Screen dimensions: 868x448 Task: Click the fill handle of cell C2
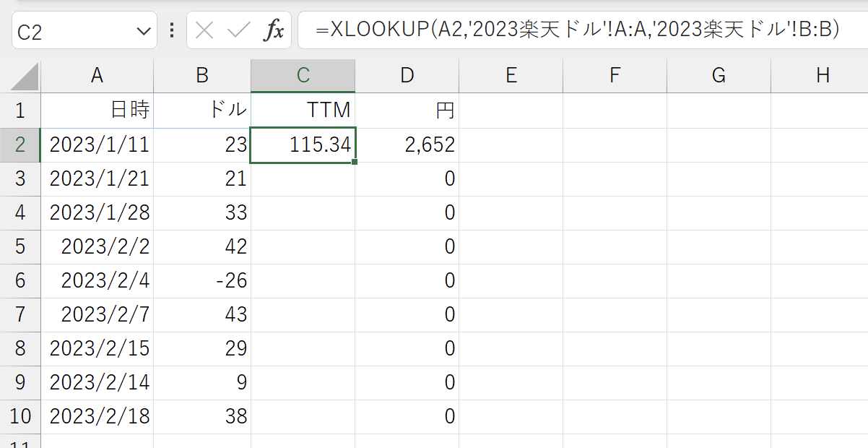coord(355,163)
